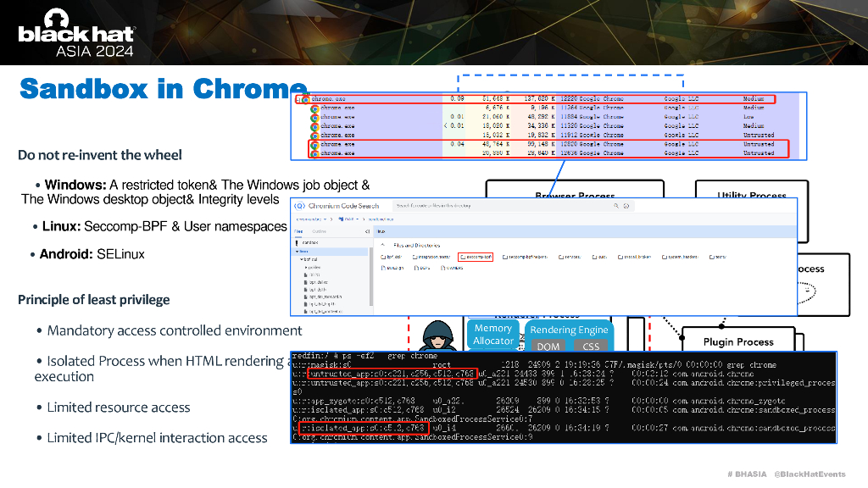The height and width of the screenshot is (488, 868).
Task: Click the Chromium Code Search logo
Action: click(299, 206)
